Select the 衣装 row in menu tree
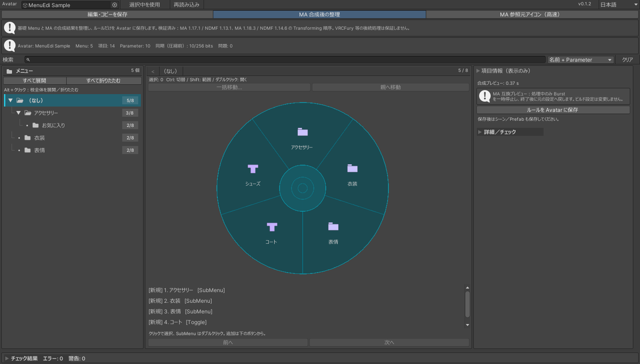 72,138
